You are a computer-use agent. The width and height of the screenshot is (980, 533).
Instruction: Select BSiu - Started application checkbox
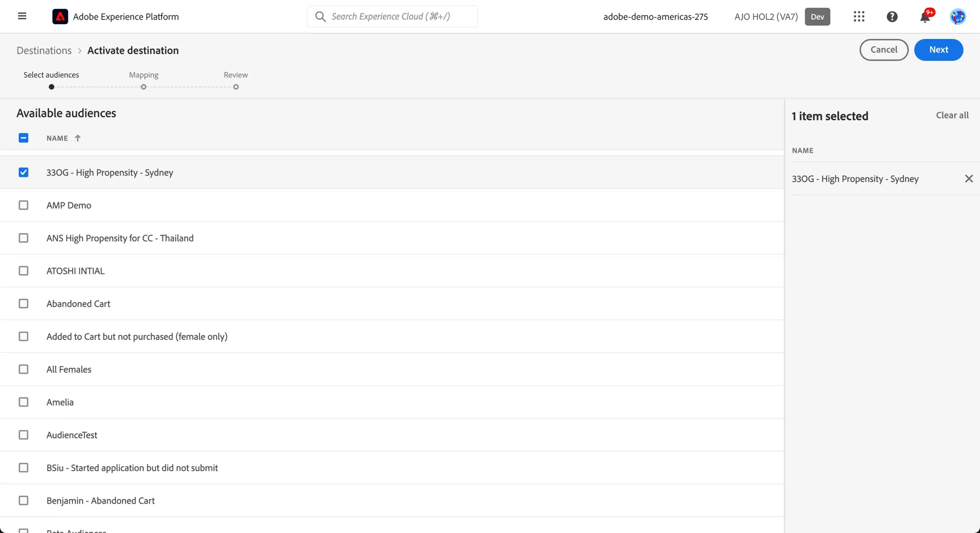pyautogui.click(x=24, y=468)
